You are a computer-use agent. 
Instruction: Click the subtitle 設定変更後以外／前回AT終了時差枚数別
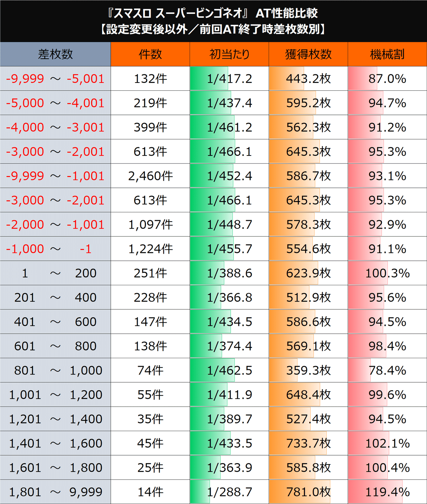213,29
